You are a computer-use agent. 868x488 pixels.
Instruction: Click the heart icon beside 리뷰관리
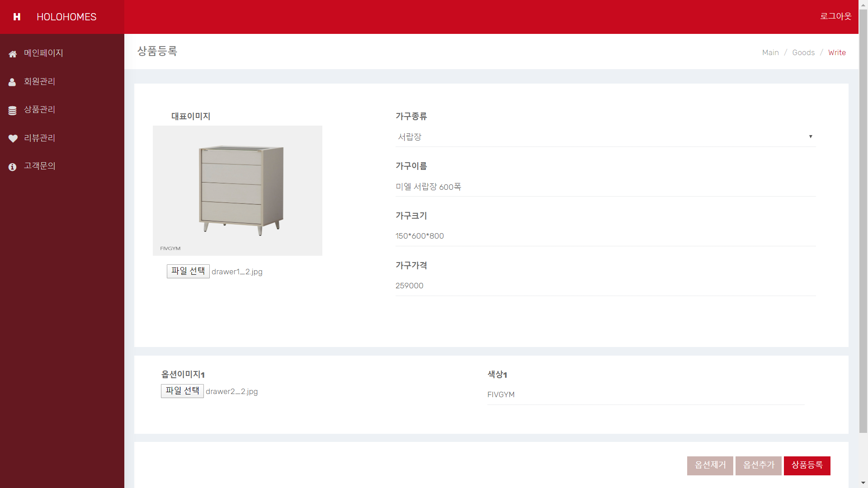pos(13,138)
